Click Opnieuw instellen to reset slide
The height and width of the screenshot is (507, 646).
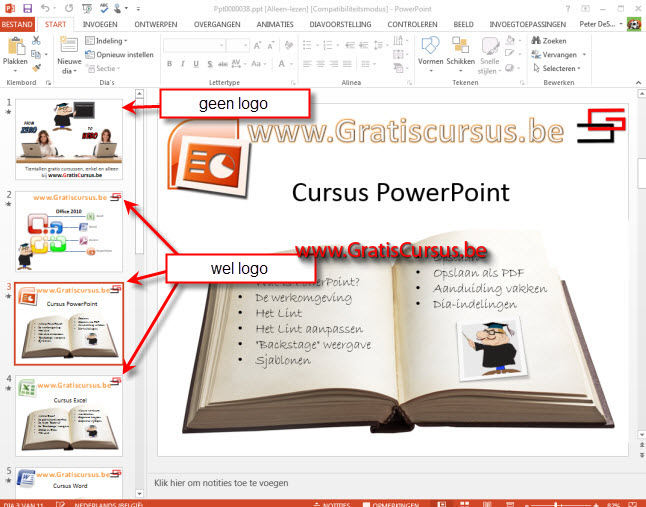(119, 54)
